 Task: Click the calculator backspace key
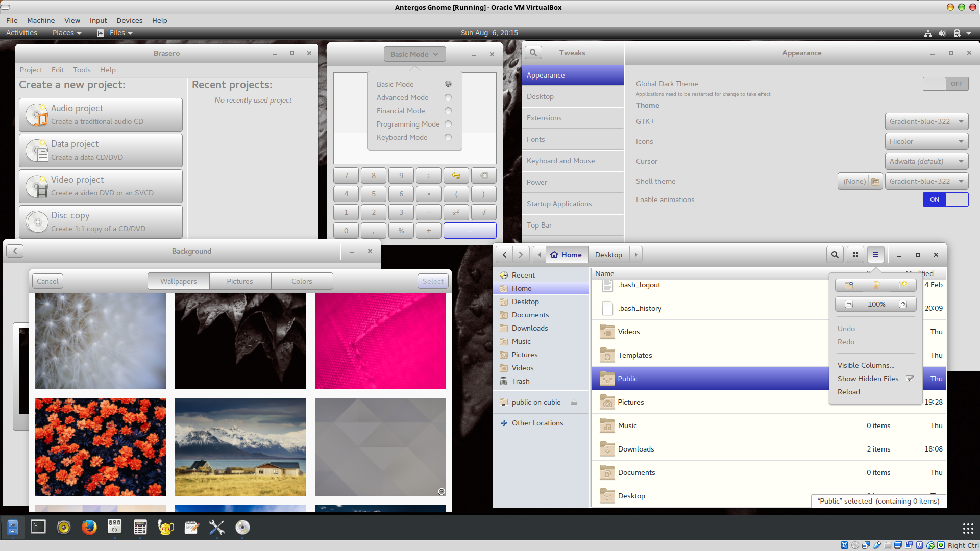[x=484, y=176]
